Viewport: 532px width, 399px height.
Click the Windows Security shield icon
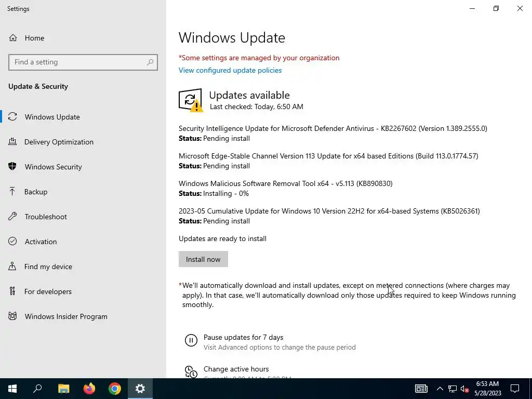[x=12, y=166]
